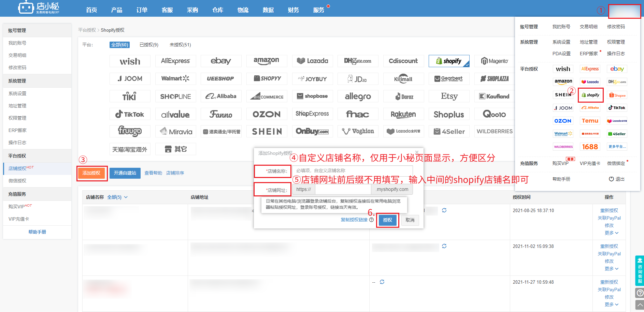Choose the OZON platform logo in main grid

click(267, 114)
